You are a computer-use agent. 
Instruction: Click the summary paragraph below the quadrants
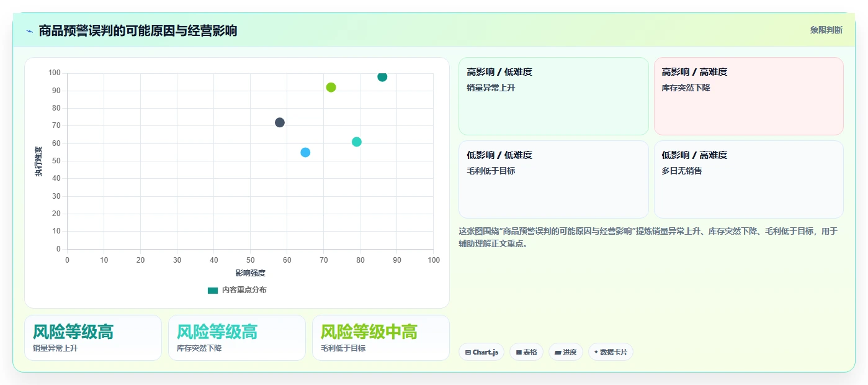coord(648,237)
